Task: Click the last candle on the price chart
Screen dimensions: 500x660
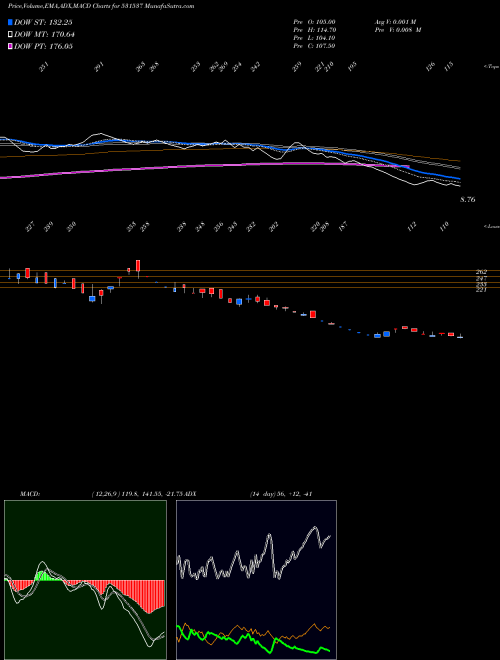Action: 460,337
